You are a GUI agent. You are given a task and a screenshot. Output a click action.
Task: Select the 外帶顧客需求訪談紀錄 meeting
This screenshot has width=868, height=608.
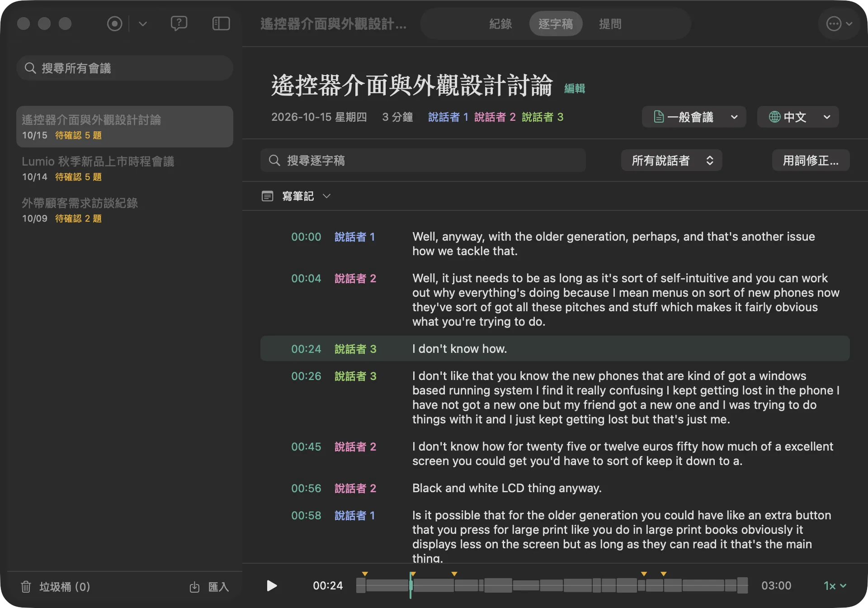125,210
